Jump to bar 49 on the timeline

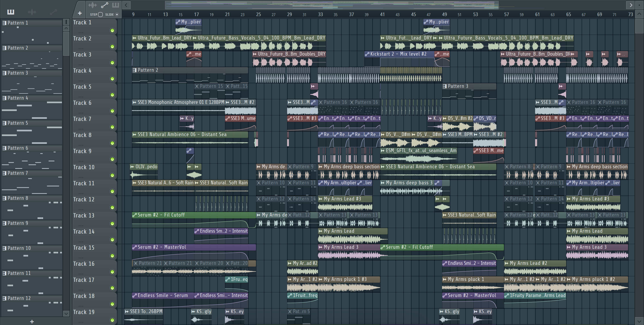tap(444, 15)
